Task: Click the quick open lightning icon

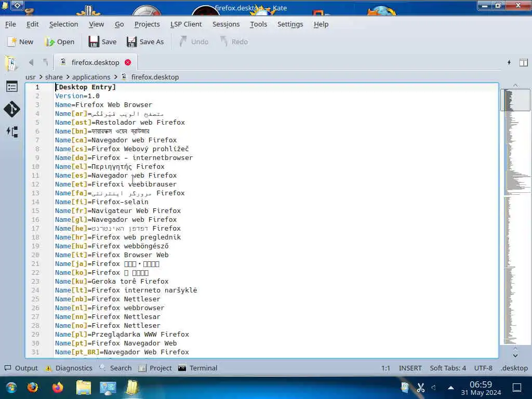Action: coord(509,62)
